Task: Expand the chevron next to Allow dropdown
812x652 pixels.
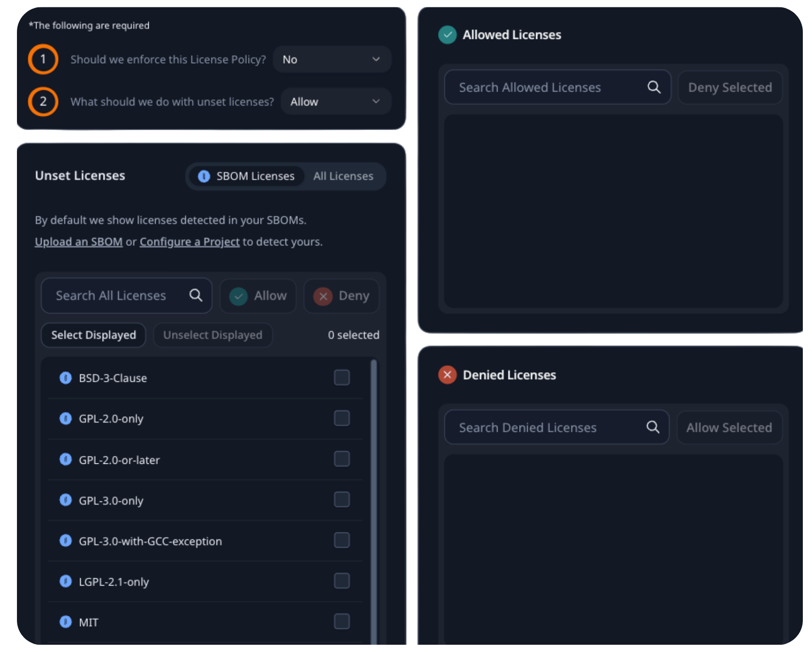Action: (376, 101)
